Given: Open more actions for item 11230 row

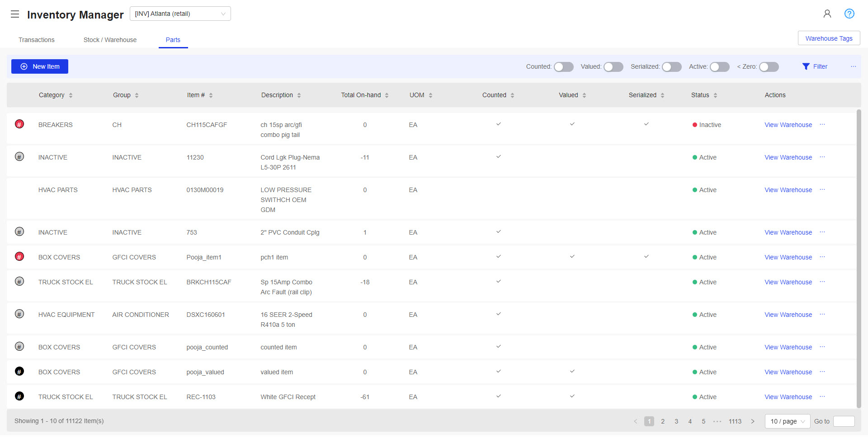Looking at the screenshot, I should pos(822,157).
